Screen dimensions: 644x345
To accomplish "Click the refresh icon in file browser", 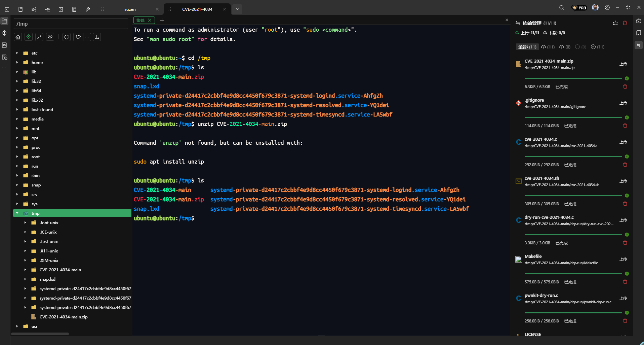I will pyautogui.click(x=67, y=37).
